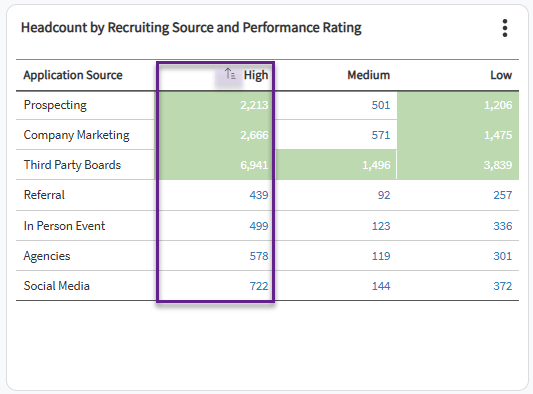
Task: Open Third Party Boards High value 6,941
Action: click(x=254, y=165)
